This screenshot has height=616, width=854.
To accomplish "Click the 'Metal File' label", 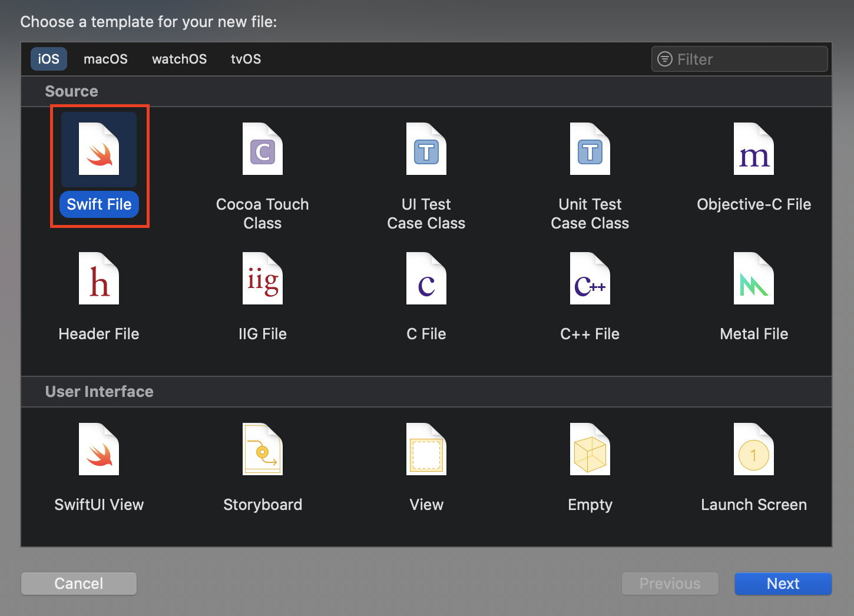I will click(754, 334).
